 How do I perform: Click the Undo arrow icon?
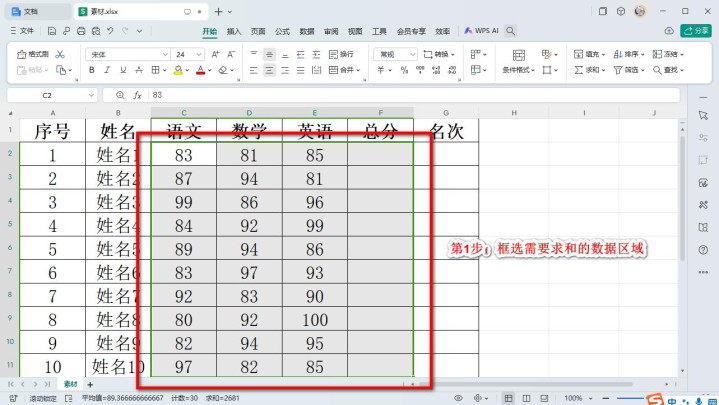pos(111,31)
